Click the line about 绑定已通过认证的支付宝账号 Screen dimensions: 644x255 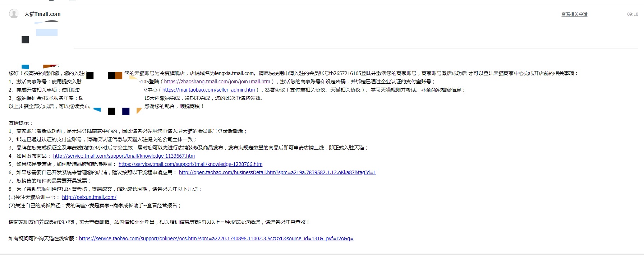tap(103, 139)
